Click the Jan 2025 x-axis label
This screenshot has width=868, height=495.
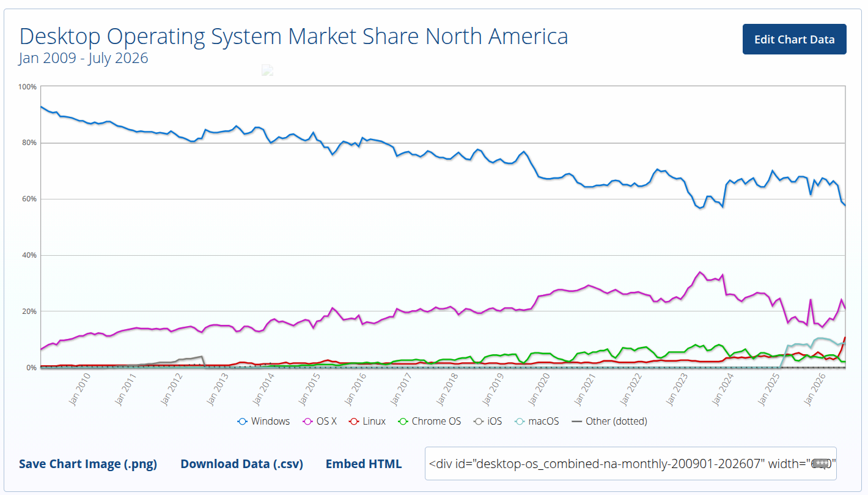pyautogui.click(x=769, y=389)
